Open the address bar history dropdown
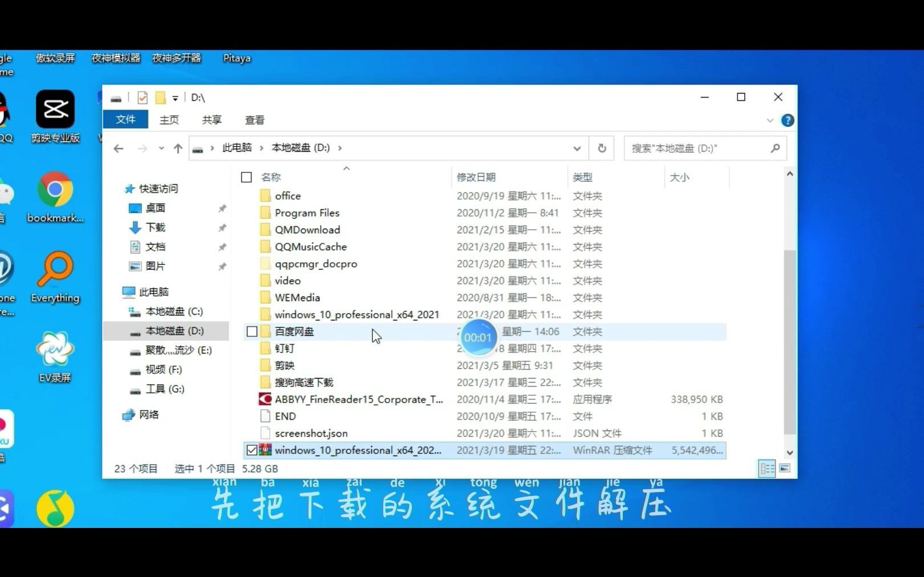The image size is (924, 577). (577, 148)
